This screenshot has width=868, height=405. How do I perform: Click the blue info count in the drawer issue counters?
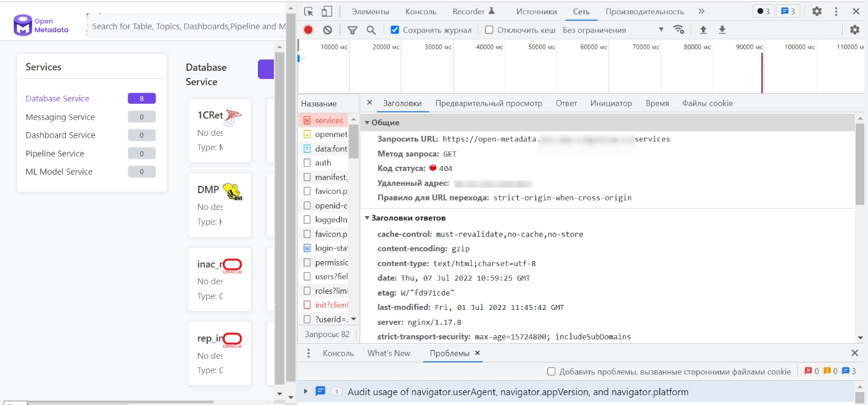[x=849, y=371]
